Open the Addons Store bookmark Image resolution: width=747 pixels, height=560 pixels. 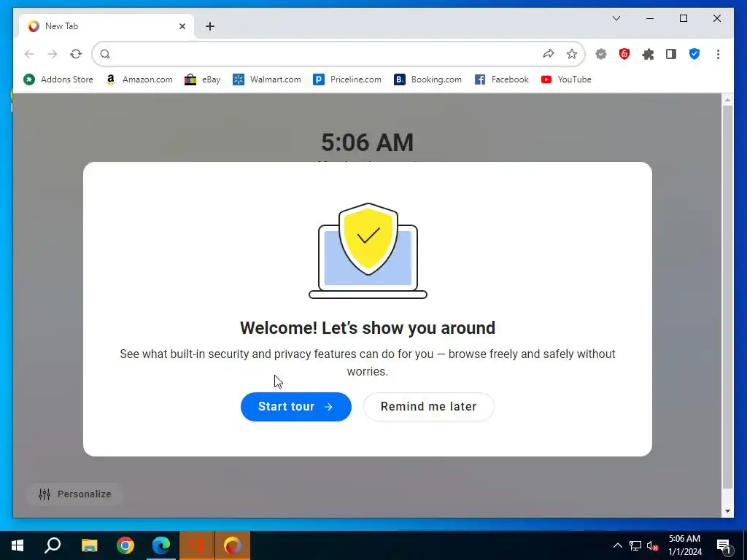pos(58,79)
